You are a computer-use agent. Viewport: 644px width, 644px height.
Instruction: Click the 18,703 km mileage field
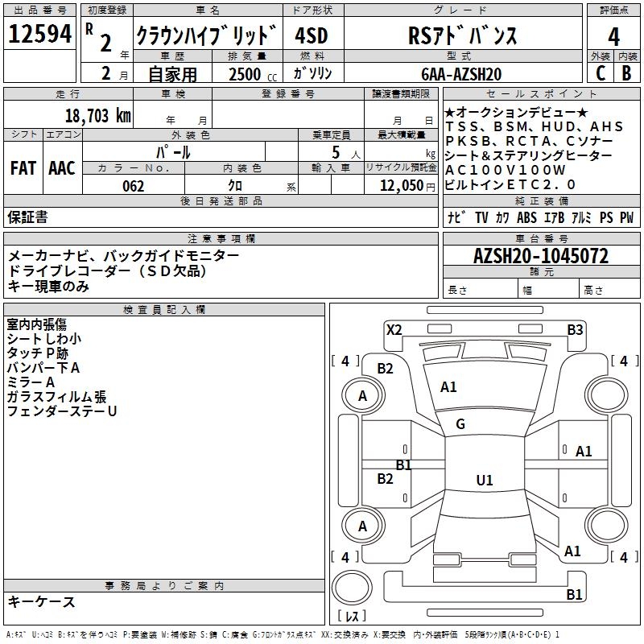(97, 116)
